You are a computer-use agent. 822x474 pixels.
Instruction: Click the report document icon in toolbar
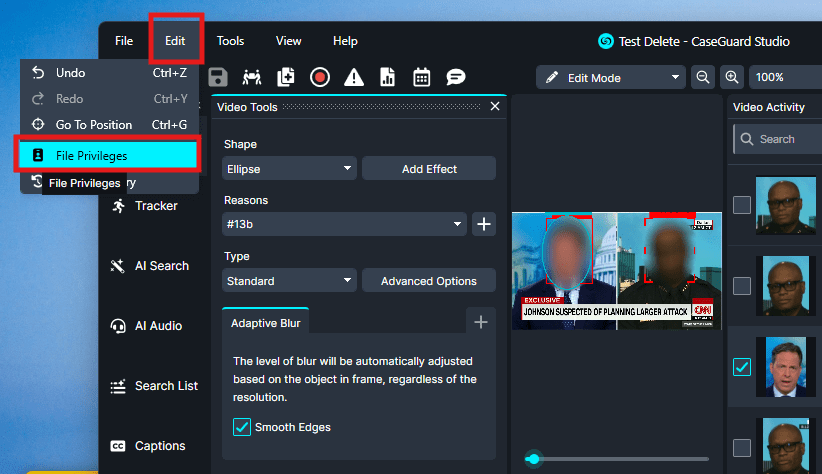(388, 77)
